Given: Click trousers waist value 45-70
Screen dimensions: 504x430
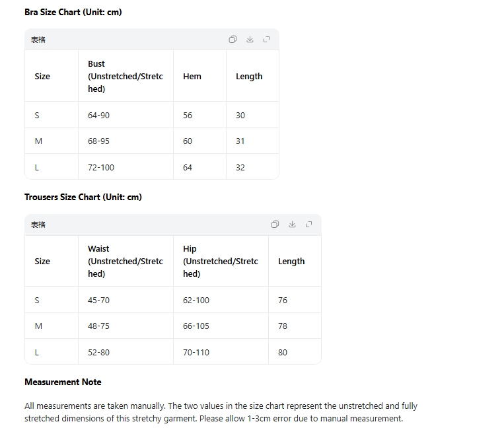Looking at the screenshot, I should [x=99, y=300].
